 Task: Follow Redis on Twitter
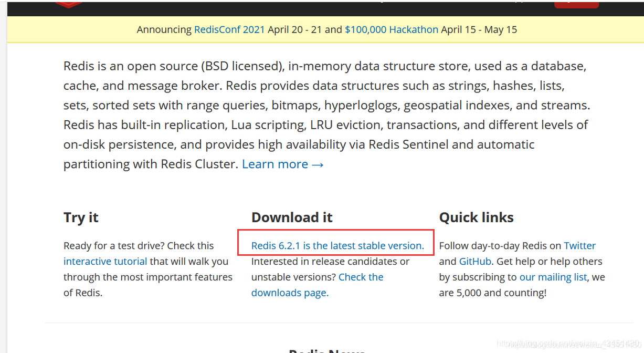click(580, 245)
